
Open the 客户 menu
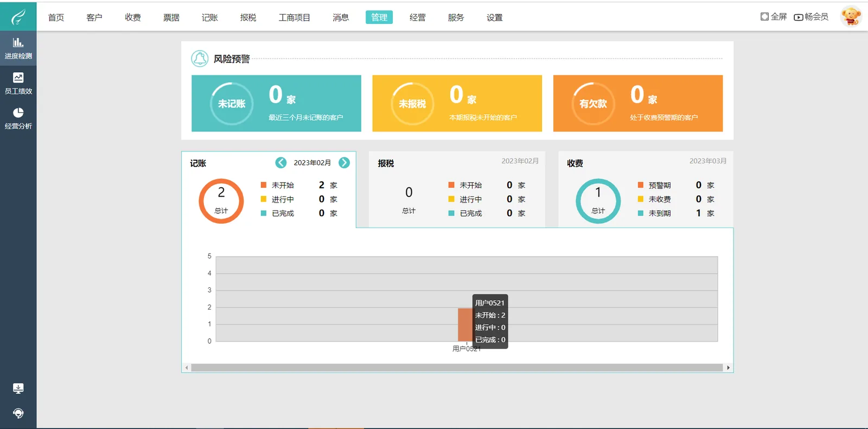click(x=94, y=17)
